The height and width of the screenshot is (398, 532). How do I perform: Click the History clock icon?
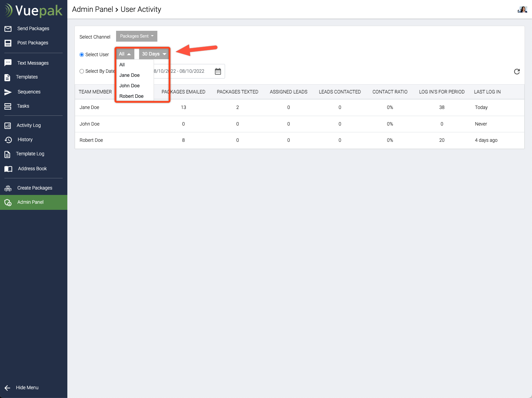tap(8, 140)
